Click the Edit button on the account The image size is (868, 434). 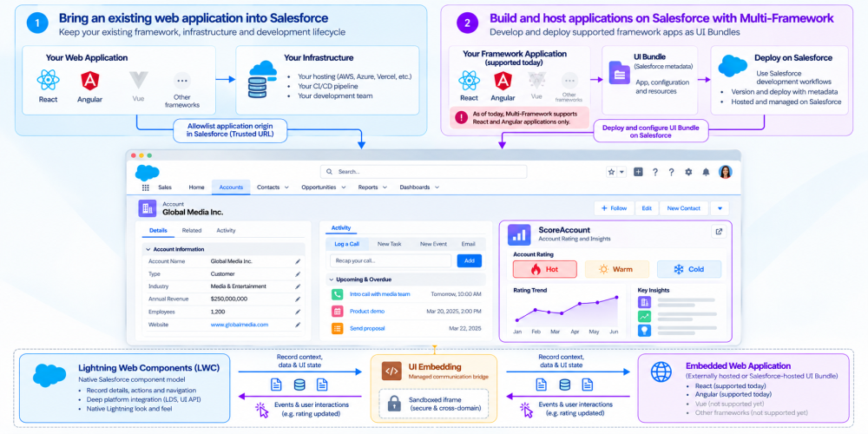647,208
